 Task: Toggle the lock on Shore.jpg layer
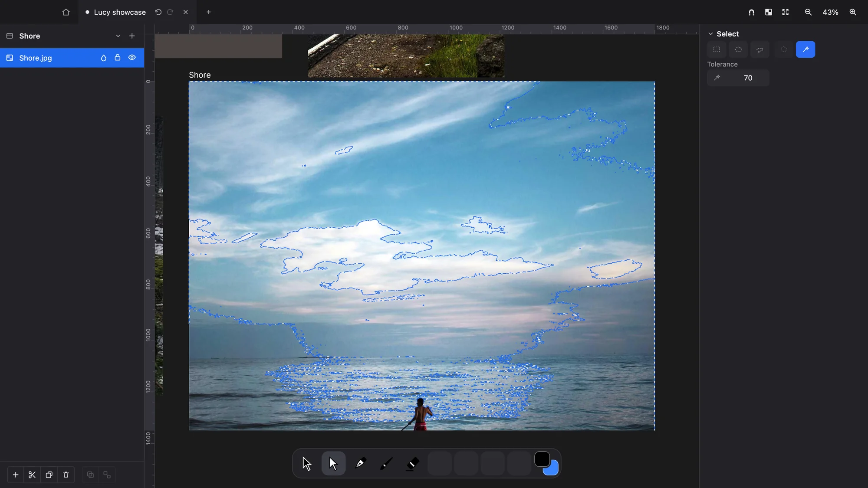pyautogui.click(x=117, y=58)
